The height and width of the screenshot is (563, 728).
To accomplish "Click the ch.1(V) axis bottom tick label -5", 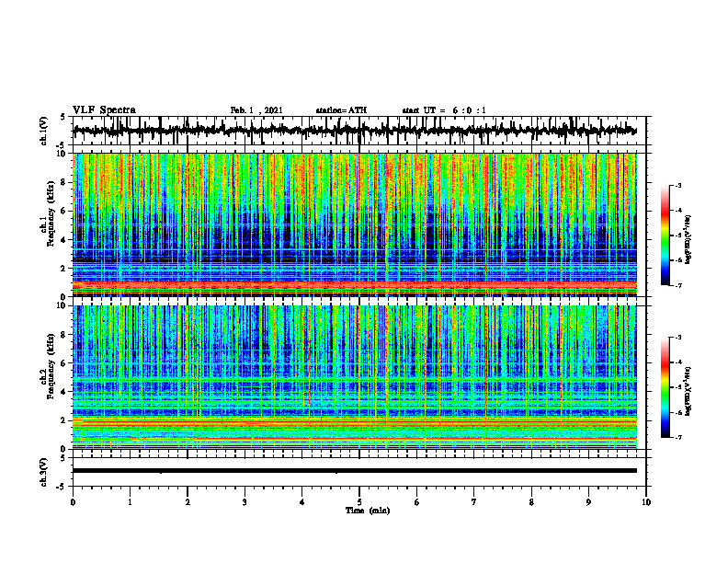I will point(61,145).
